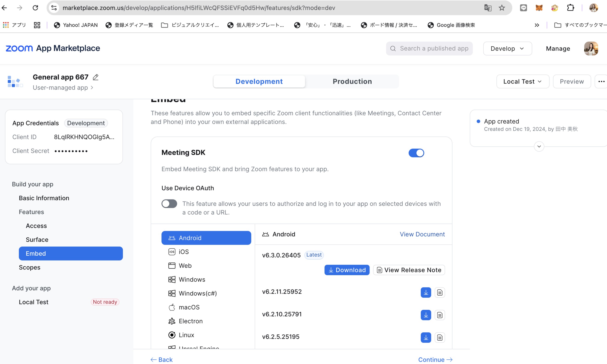Image resolution: width=607 pixels, height=364 pixels.
Task: Open Local Test in the sidebar
Action: [34, 302]
